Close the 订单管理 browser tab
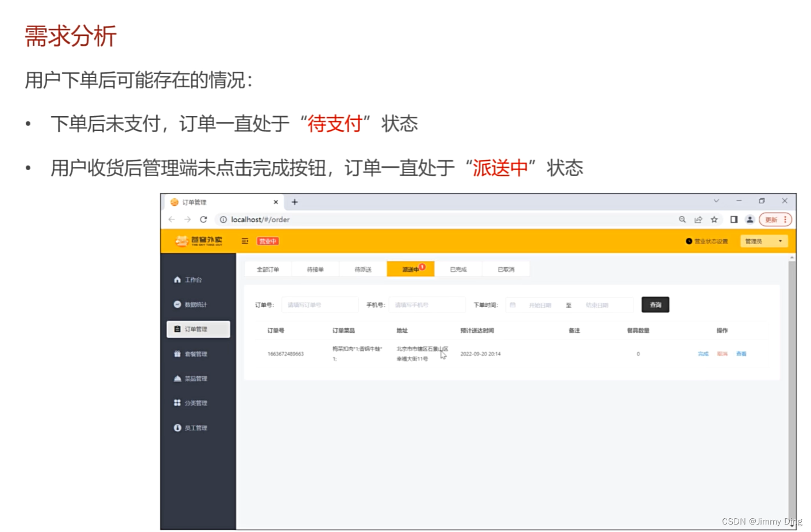Image resolution: width=811 pixels, height=532 pixels. coord(276,202)
